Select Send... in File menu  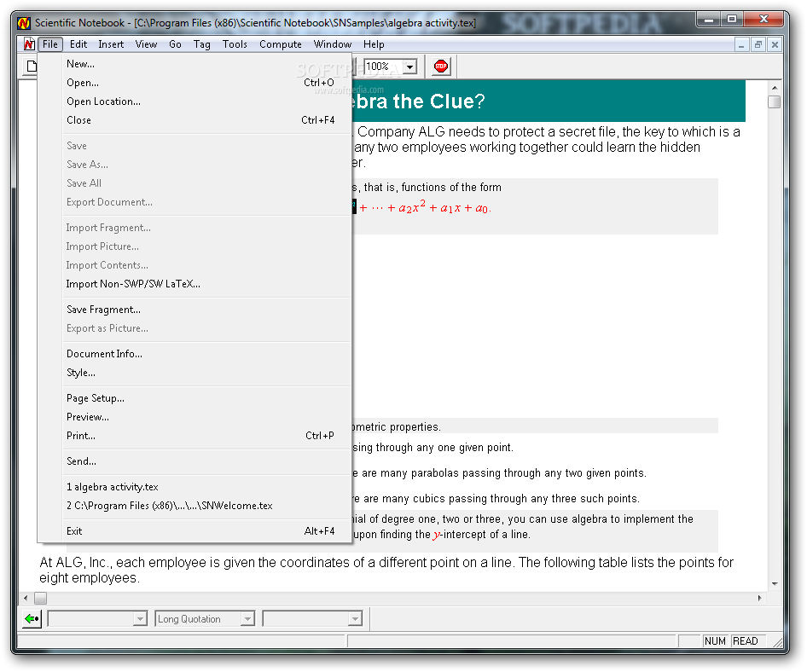195,461
